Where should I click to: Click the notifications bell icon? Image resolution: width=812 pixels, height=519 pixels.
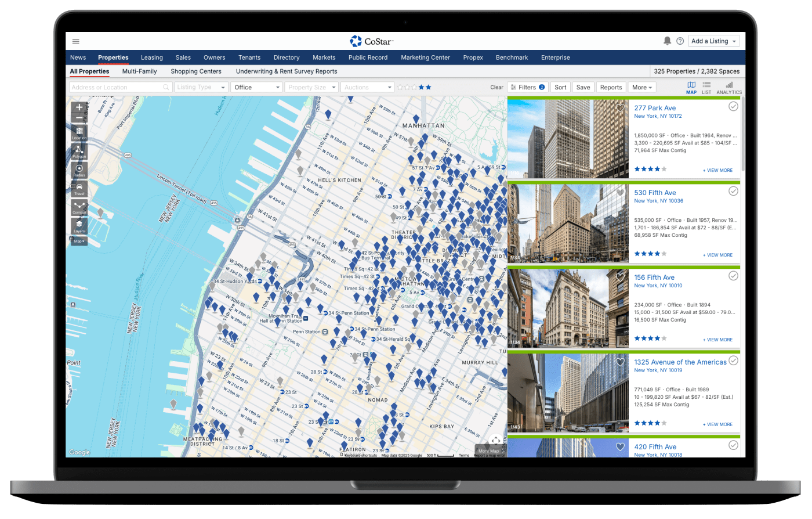tap(667, 41)
